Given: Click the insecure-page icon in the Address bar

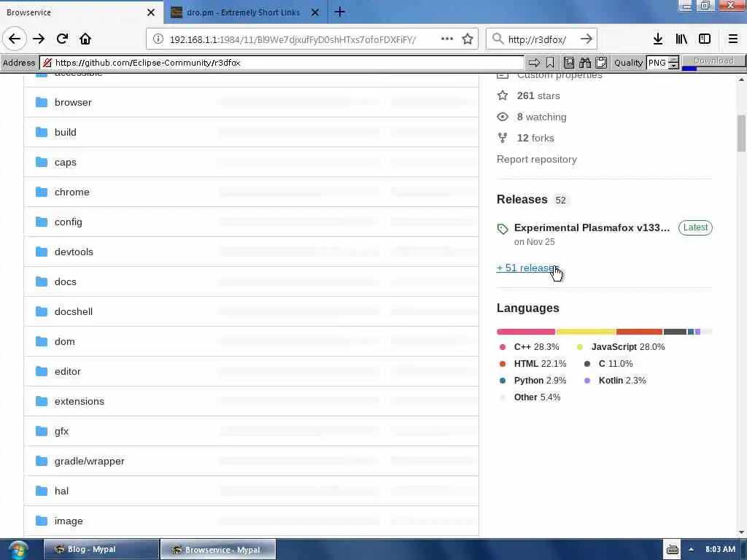Looking at the screenshot, I should tap(47, 63).
